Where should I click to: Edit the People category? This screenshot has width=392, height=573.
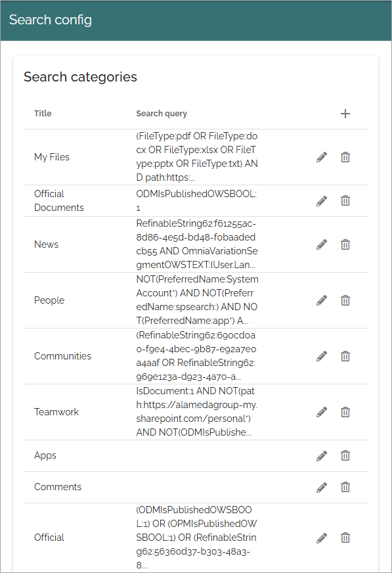pyautogui.click(x=322, y=300)
